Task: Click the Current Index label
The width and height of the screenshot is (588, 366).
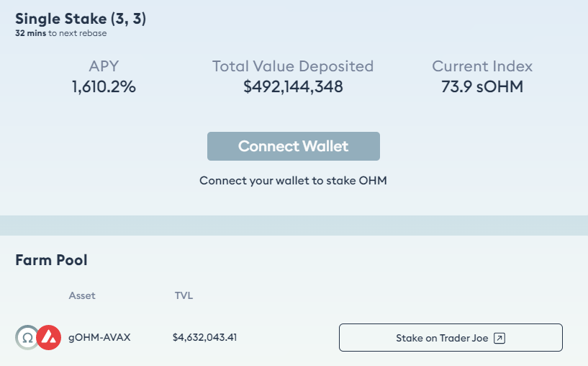Action: pyautogui.click(x=482, y=66)
